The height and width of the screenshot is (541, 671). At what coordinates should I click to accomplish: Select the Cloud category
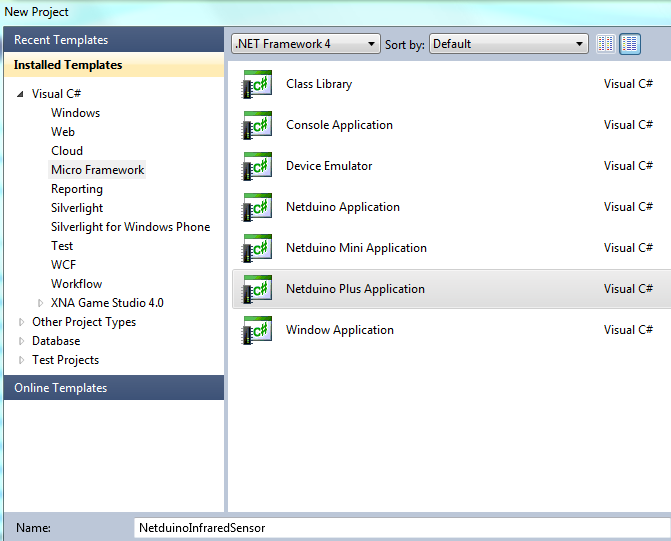click(67, 151)
